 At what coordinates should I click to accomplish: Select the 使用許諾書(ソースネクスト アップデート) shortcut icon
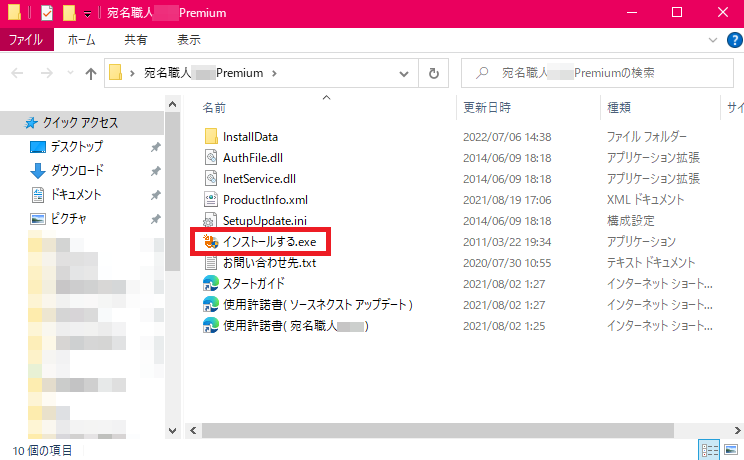pos(211,304)
